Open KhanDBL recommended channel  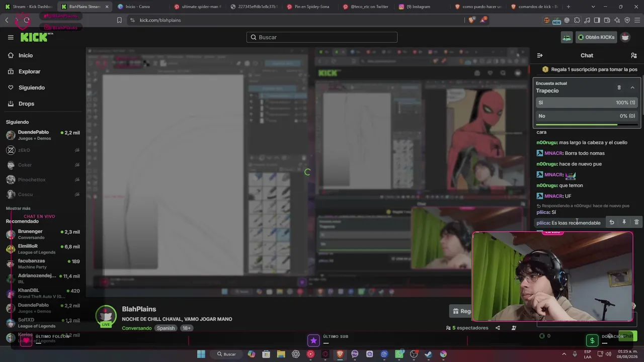(43, 293)
